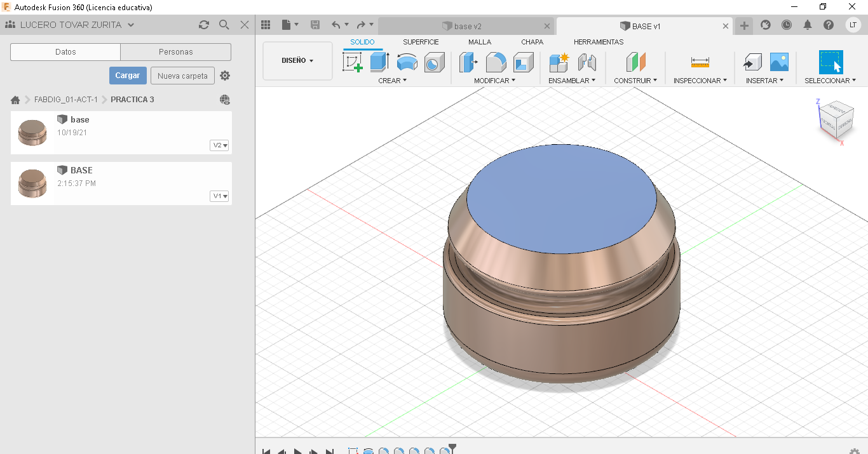Expand the CONSTRUIR menu
This screenshot has height=454, width=868.
click(635, 81)
